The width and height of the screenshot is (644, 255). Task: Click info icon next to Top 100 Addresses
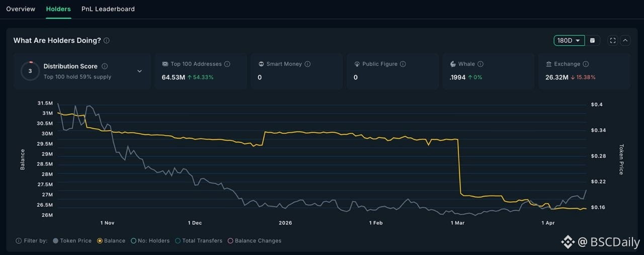pos(227,64)
